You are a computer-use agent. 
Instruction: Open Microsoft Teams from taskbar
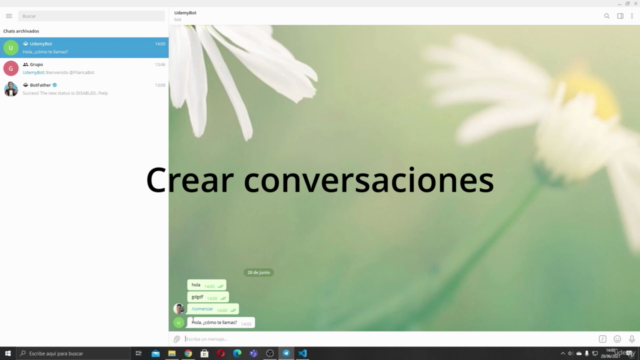point(253,353)
